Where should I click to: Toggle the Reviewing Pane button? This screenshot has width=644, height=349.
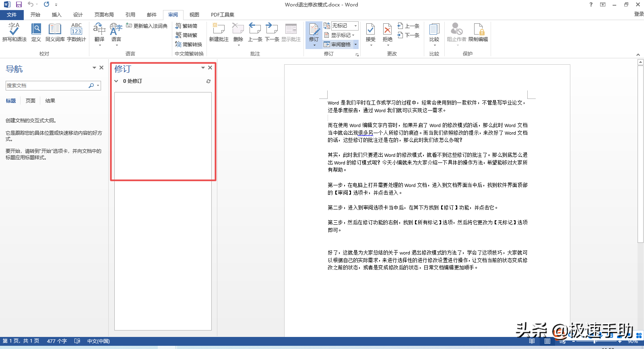pyautogui.click(x=338, y=44)
